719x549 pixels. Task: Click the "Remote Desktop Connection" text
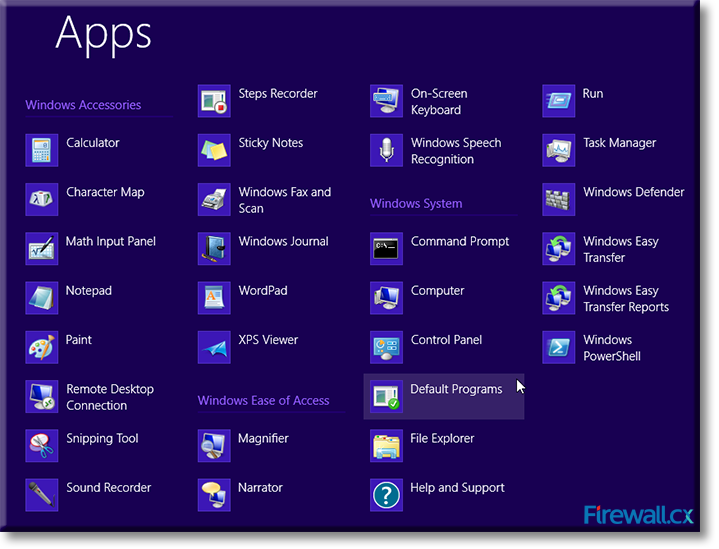coord(110,397)
